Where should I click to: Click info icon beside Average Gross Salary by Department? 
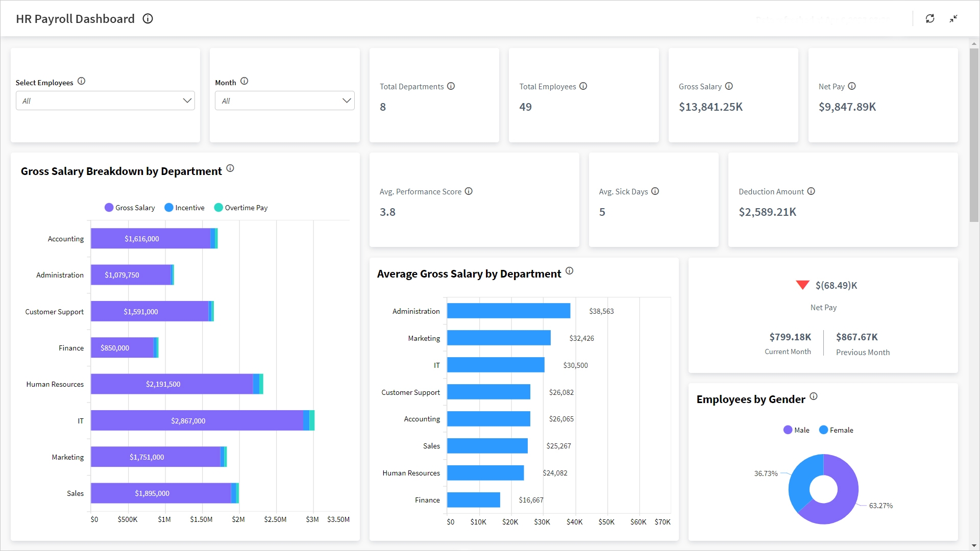pos(569,271)
